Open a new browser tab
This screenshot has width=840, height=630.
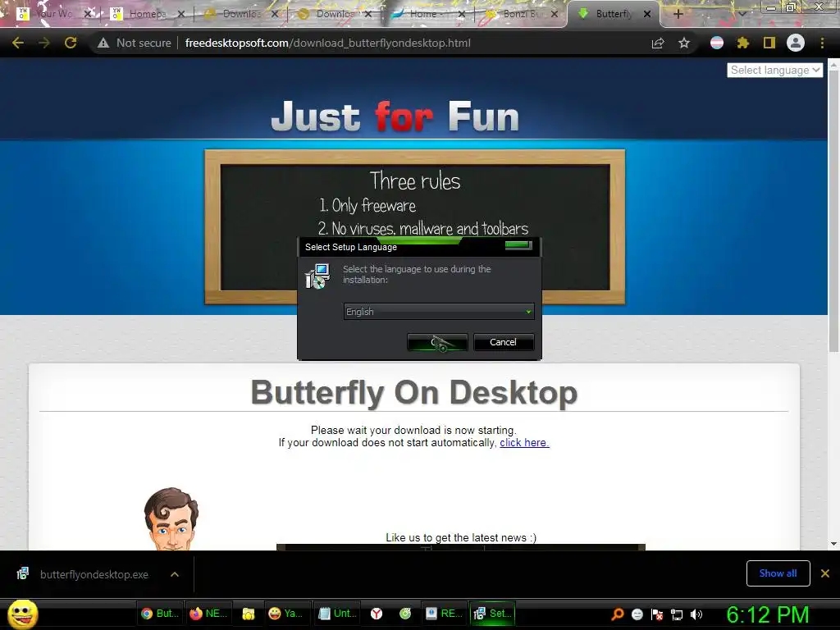click(678, 14)
